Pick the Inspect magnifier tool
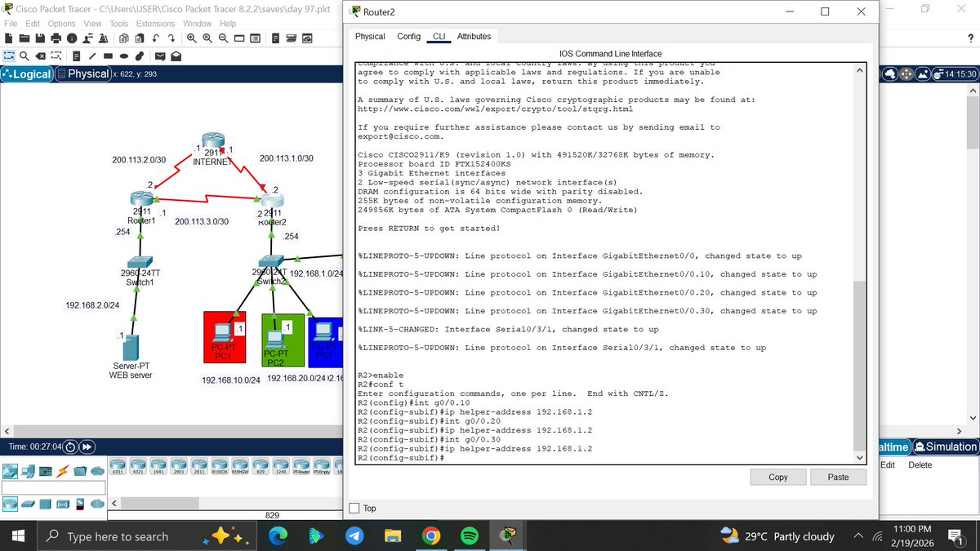Screen dimensions: 980x551 pos(24,56)
